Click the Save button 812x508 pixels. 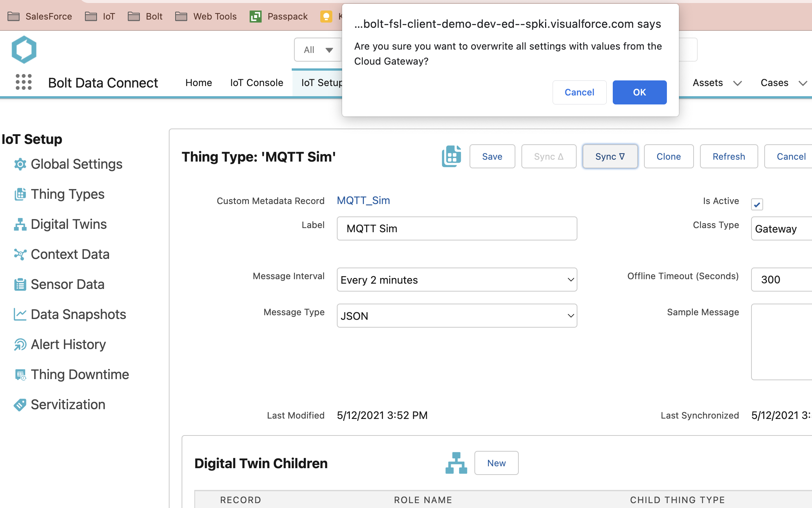coord(492,156)
